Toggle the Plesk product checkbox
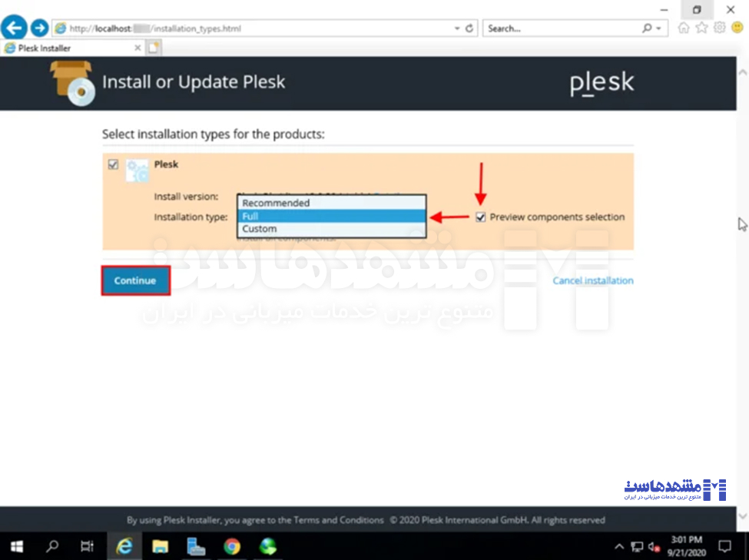 pos(113,164)
